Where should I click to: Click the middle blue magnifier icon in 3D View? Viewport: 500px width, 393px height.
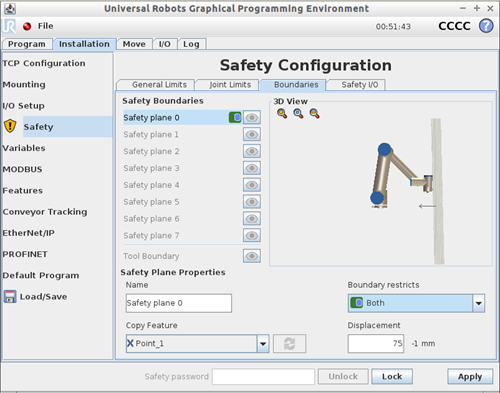coord(298,114)
